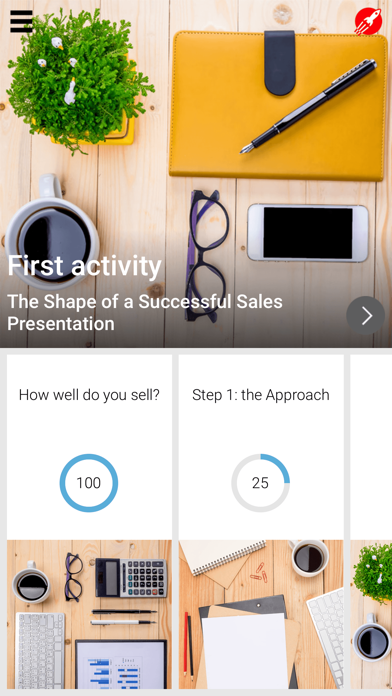Open The Shape of a Successful Sales Presentation

pos(145,312)
